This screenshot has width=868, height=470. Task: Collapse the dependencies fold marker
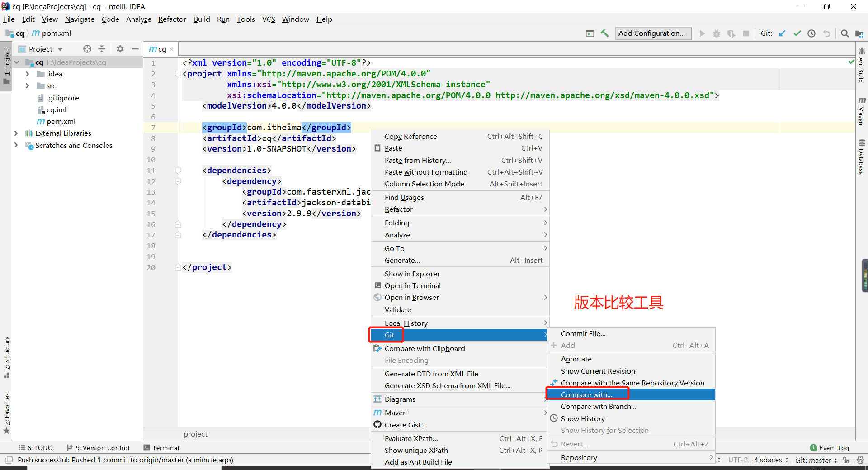coord(178,171)
